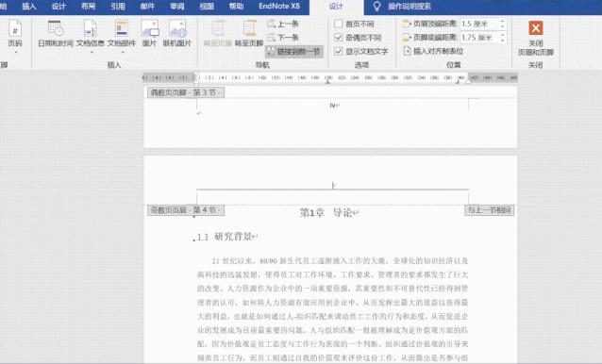This screenshot has width=602, height=364.
Task: Expand the 文档信息 dropdown arrow
Action: [92, 52]
